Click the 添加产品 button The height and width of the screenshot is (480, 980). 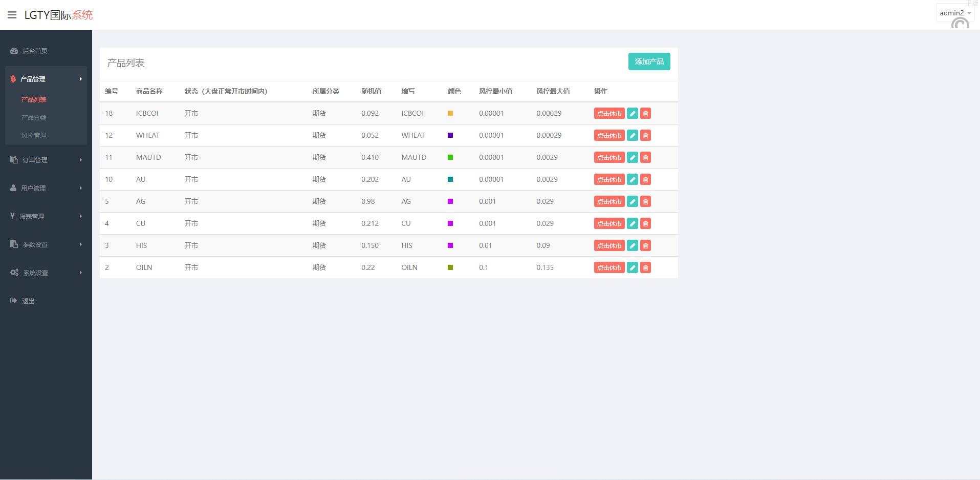(649, 61)
